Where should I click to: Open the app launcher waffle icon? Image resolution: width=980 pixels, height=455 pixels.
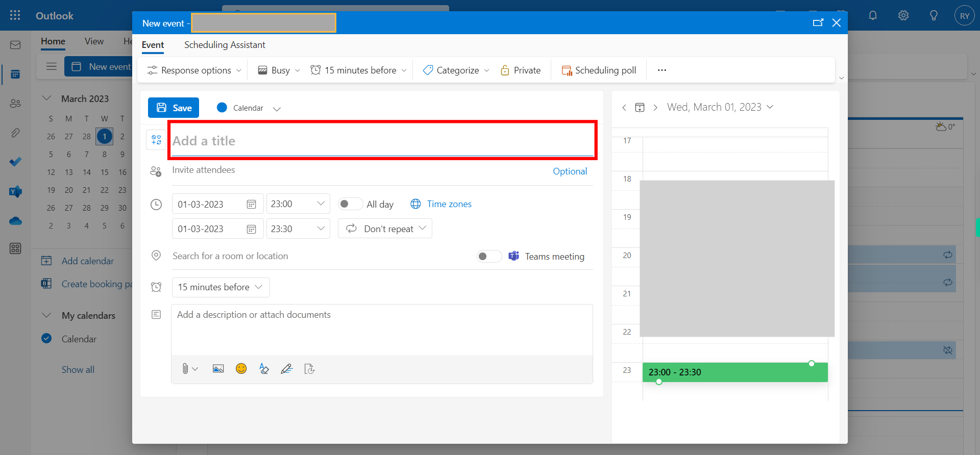coord(15,15)
